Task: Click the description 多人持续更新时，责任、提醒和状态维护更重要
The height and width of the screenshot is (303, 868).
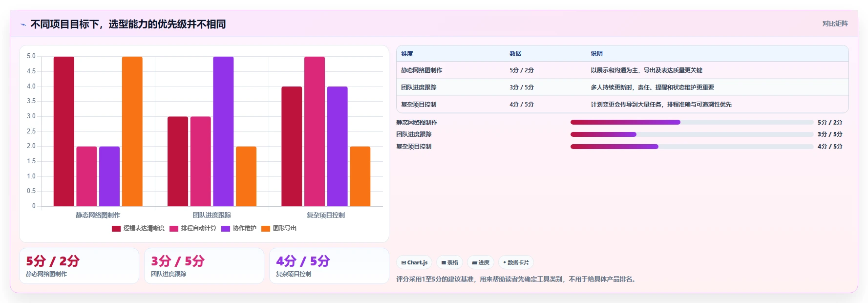Action: pos(652,87)
